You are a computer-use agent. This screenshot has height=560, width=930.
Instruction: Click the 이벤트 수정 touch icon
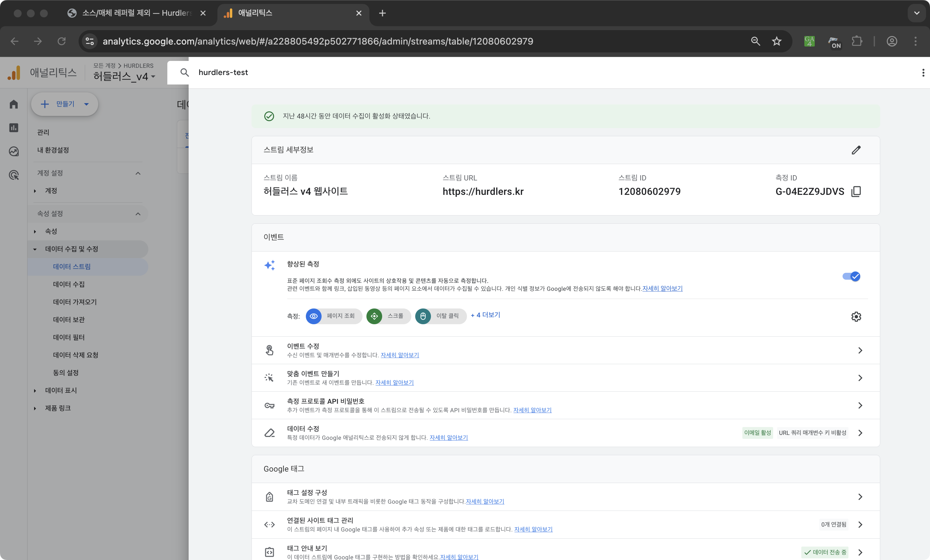tap(270, 350)
